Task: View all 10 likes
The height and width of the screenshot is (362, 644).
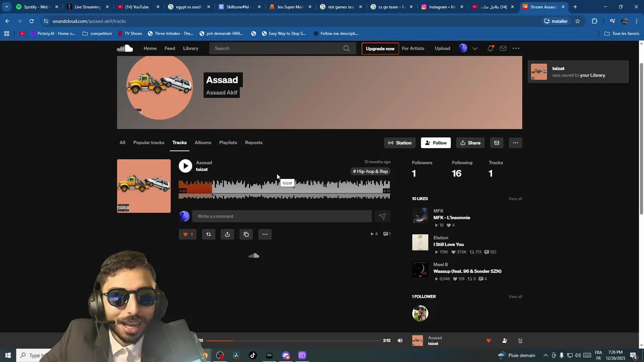Action: click(x=515, y=199)
